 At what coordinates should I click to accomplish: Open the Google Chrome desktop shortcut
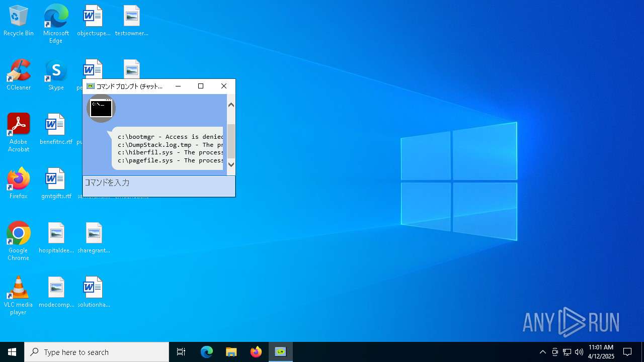point(19,241)
